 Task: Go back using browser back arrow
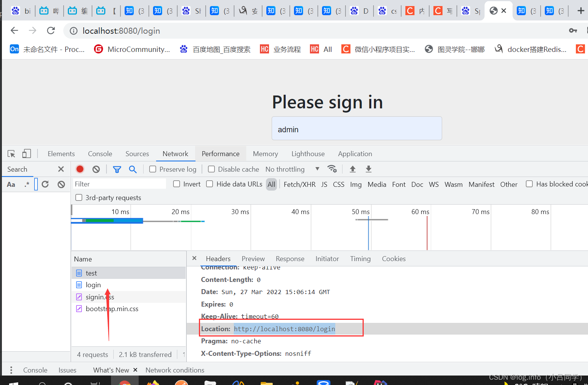(14, 31)
